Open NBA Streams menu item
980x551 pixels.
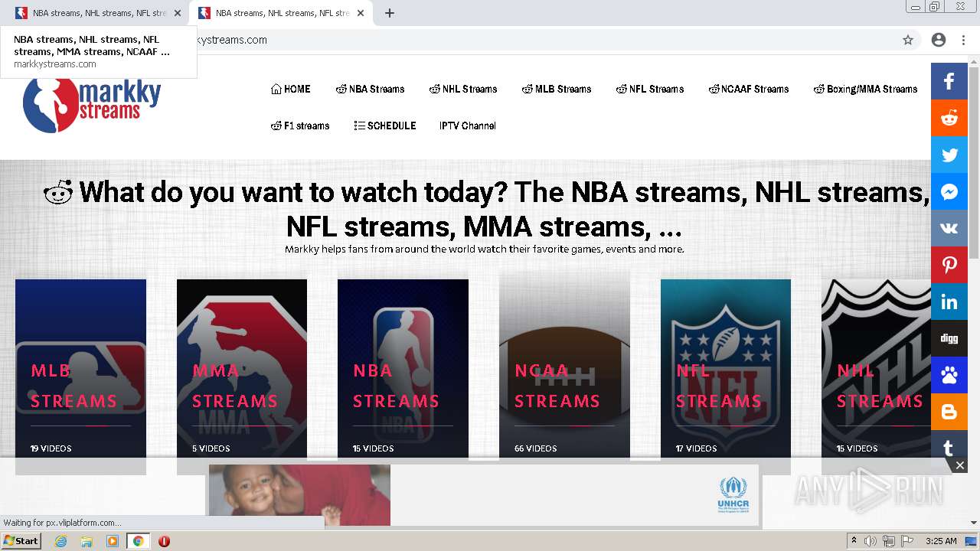click(x=370, y=89)
